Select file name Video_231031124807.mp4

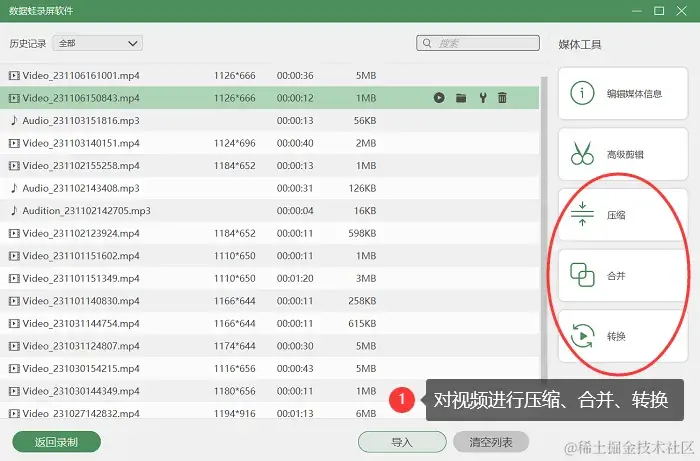click(x=81, y=346)
